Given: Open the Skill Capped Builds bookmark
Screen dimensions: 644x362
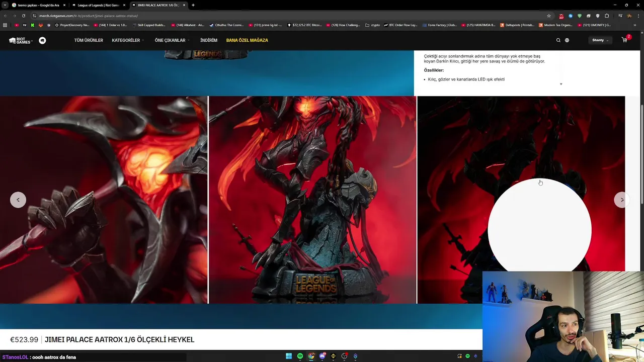Looking at the screenshot, I should (x=149, y=25).
